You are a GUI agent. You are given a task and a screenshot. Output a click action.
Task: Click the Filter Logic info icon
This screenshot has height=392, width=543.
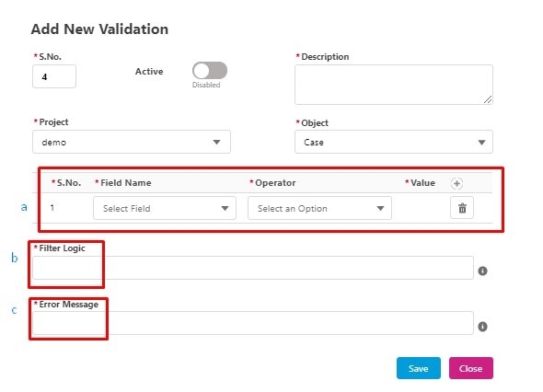482,271
